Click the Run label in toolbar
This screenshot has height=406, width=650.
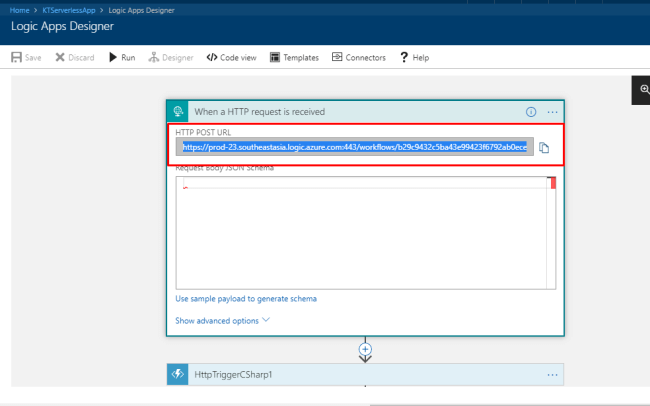(x=128, y=58)
